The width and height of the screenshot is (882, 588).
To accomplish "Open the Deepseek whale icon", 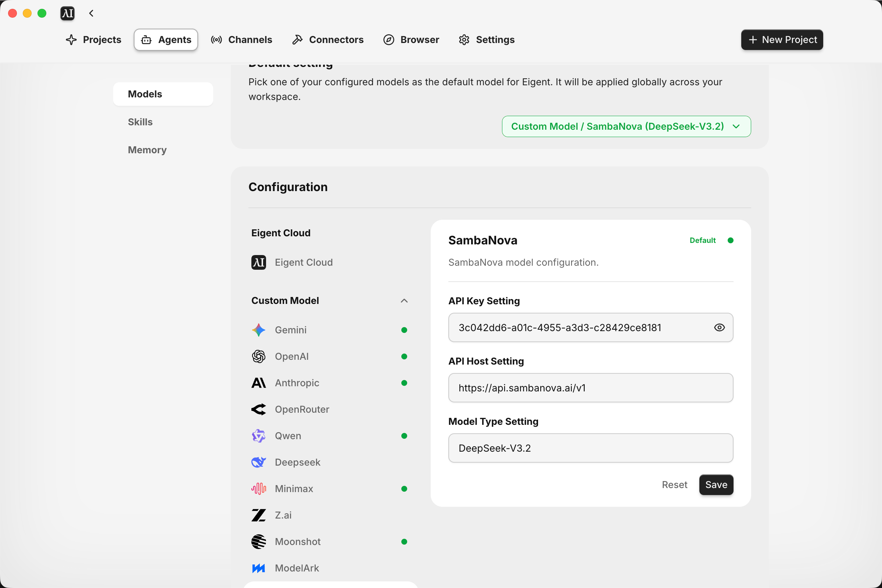I will pyautogui.click(x=258, y=462).
